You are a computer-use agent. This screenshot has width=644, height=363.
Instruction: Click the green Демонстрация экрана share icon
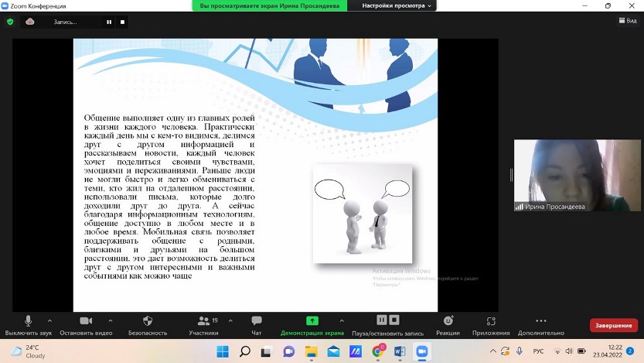(312, 320)
